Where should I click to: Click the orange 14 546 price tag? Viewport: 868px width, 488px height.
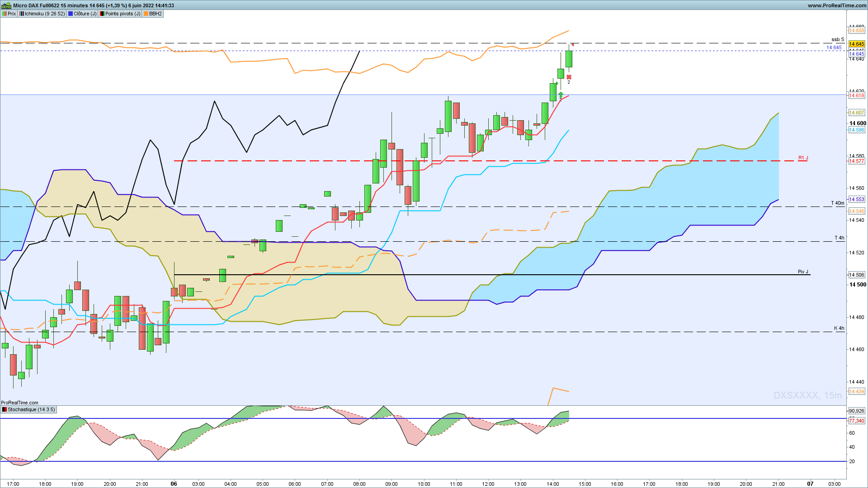pos(857,211)
